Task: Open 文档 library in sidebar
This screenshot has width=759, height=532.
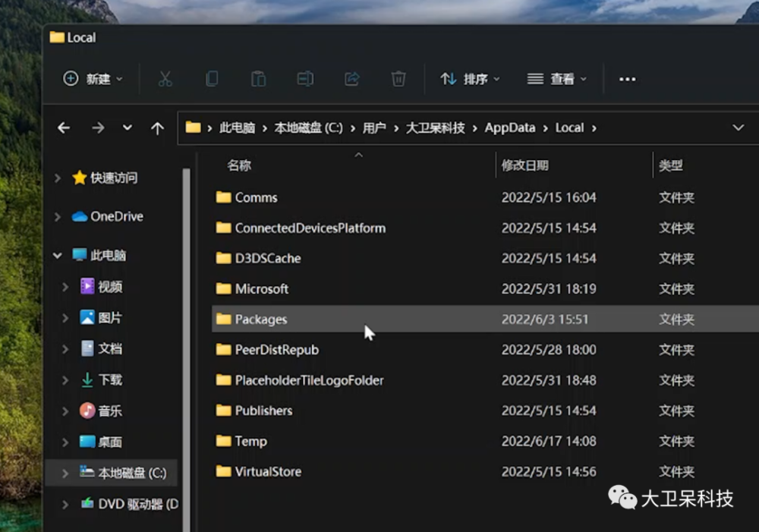Action: tap(101, 348)
